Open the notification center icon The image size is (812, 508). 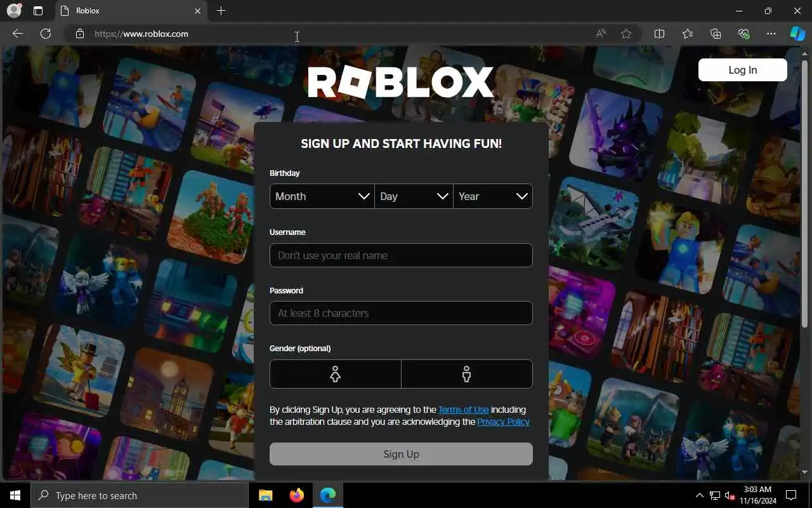click(x=791, y=495)
